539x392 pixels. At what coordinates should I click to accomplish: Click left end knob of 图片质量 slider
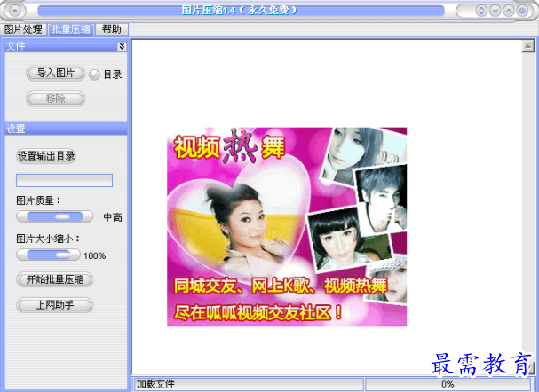(x=21, y=216)
